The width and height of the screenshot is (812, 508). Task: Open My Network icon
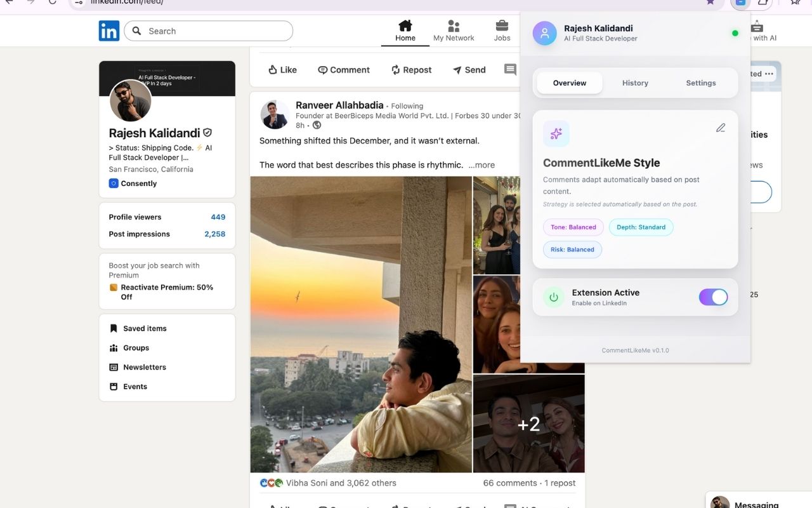(x=454, y=26)
